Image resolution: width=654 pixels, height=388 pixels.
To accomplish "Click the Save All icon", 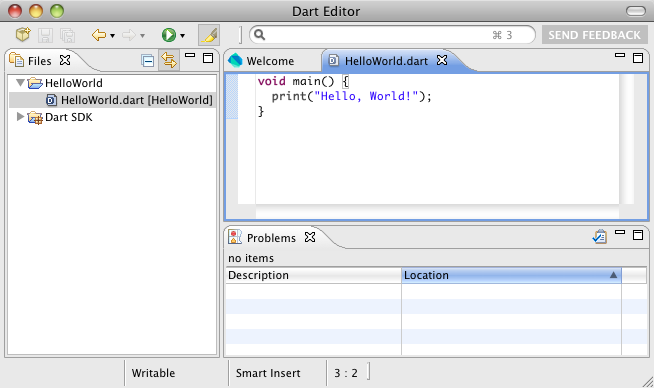I will tap(67, 35).
